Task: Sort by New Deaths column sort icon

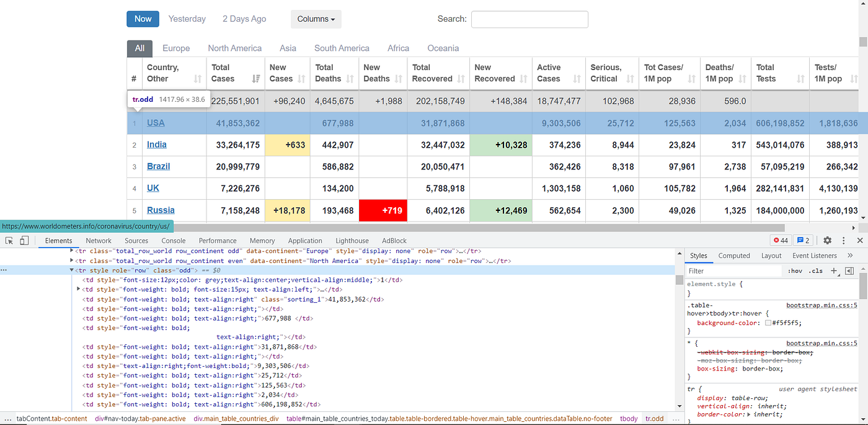Action: (399, 79)
